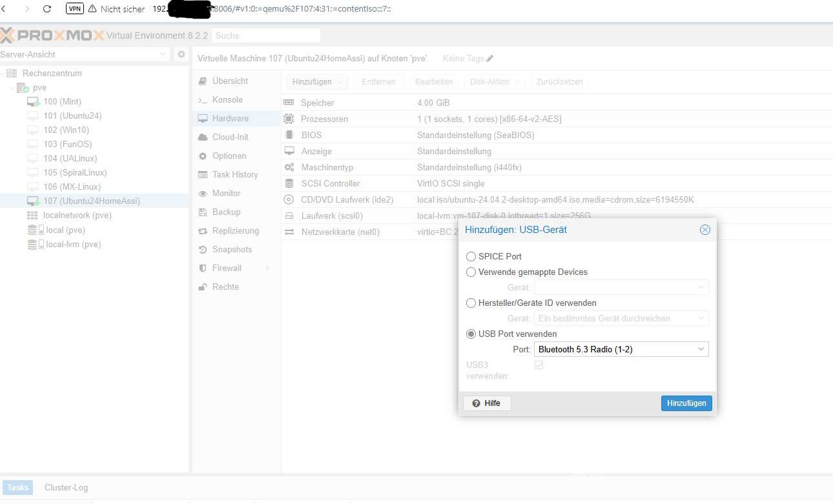Click the pencil icon next to Keine Tags

(x=490, y=59)
